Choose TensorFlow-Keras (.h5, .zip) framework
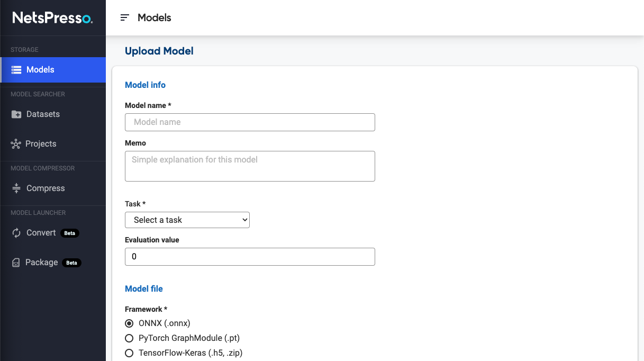 129,353
